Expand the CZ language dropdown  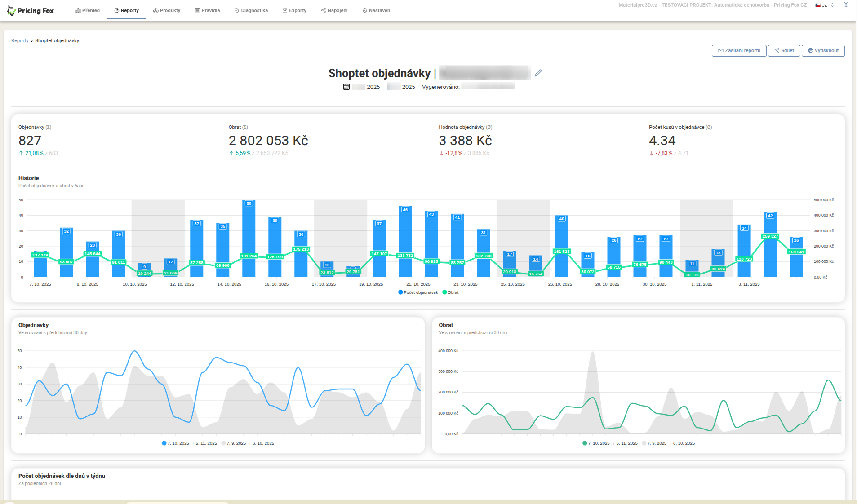(825, 5)
